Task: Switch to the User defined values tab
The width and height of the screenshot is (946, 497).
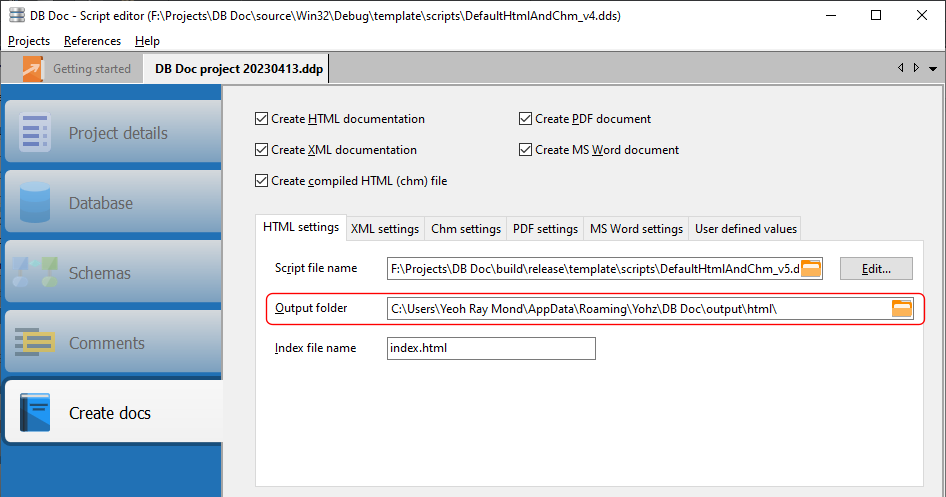Action: click(746, 229)
